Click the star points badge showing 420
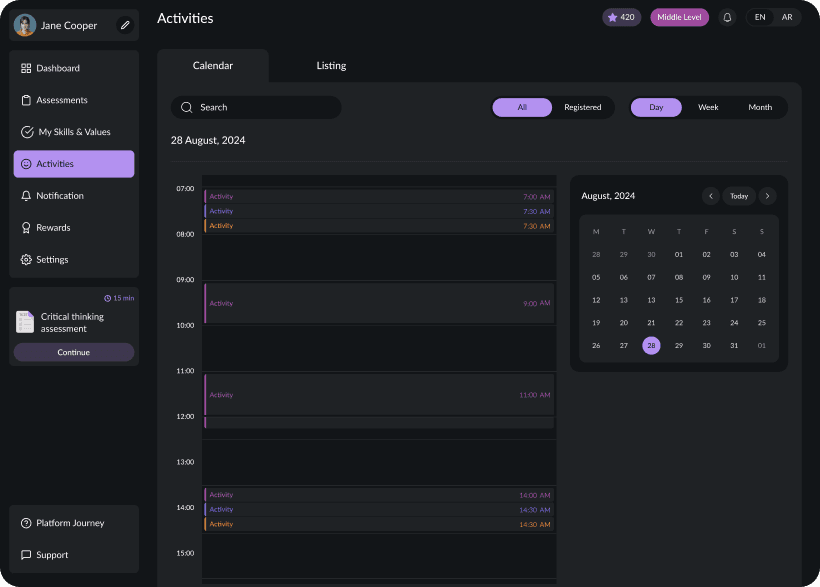 click(621, 17)
